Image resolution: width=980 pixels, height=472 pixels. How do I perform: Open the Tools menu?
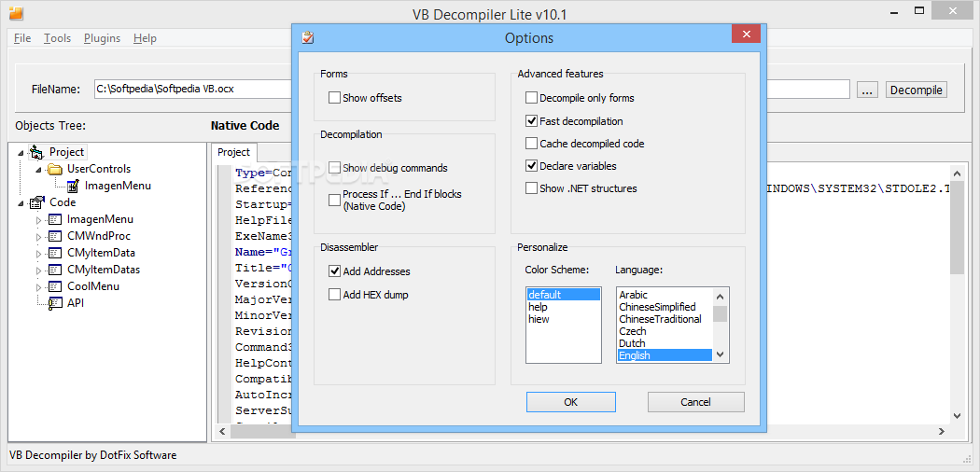point(58,38)
